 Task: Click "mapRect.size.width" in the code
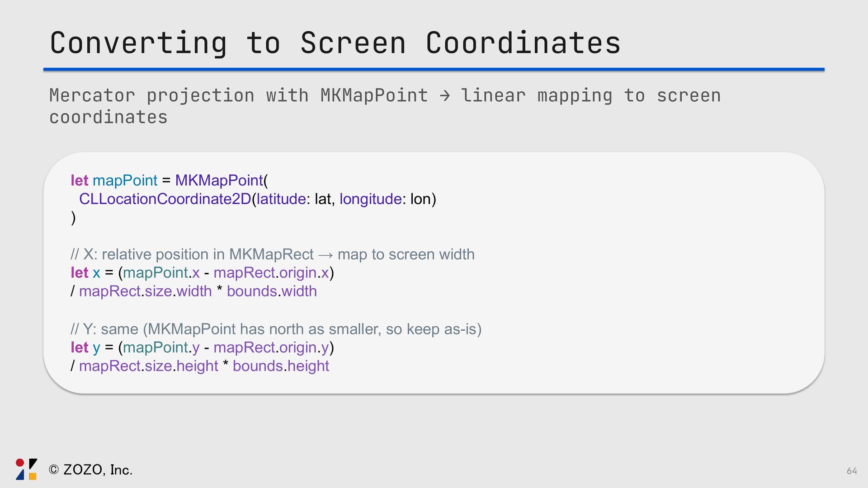point(145,291)
